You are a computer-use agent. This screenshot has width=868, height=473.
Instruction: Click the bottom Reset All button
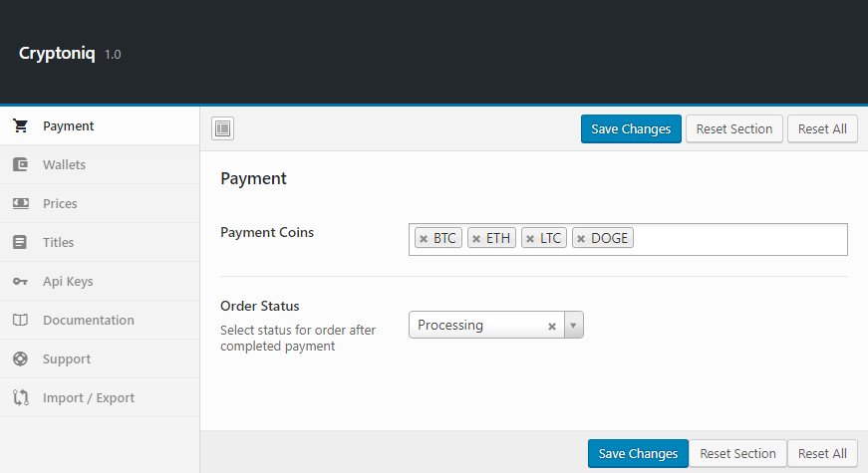822,454
